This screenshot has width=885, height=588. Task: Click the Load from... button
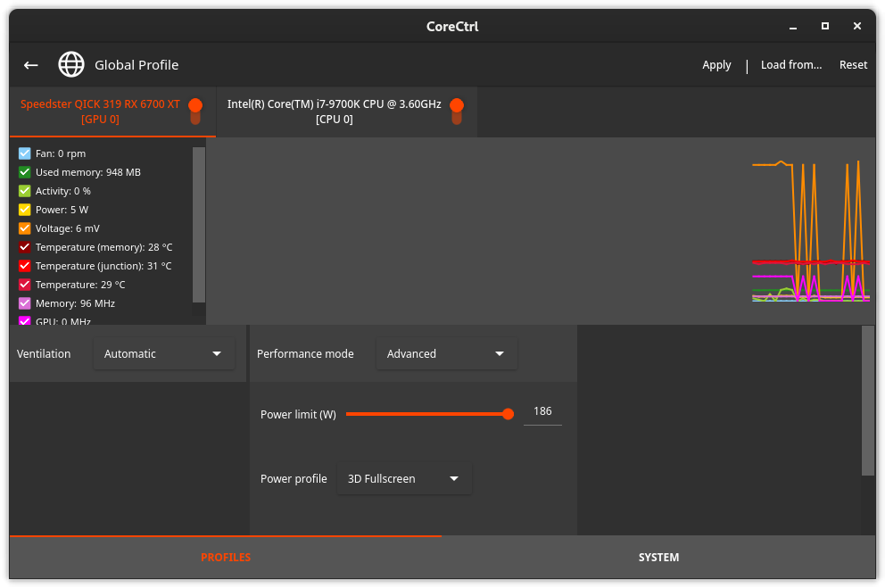(791, 65)
